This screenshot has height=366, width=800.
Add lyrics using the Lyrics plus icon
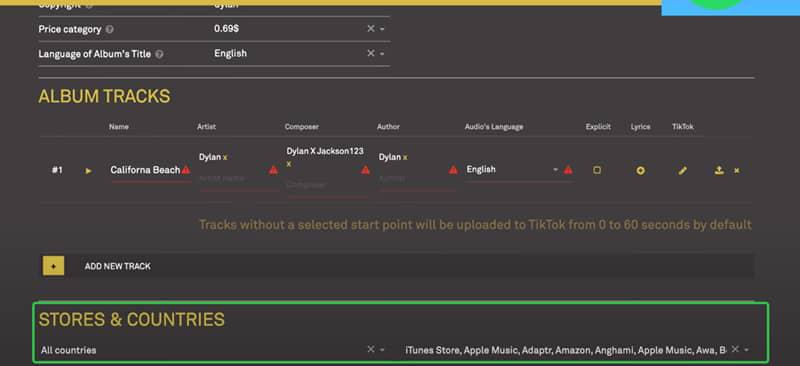pyautogui.click(x=640, y=170)
